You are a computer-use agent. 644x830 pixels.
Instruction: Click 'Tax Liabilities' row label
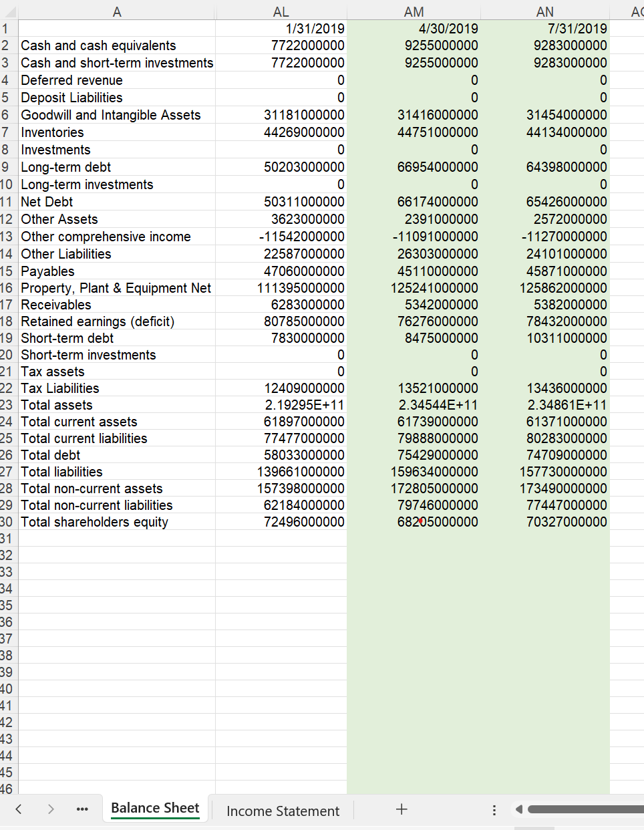[x=59, y=388]
